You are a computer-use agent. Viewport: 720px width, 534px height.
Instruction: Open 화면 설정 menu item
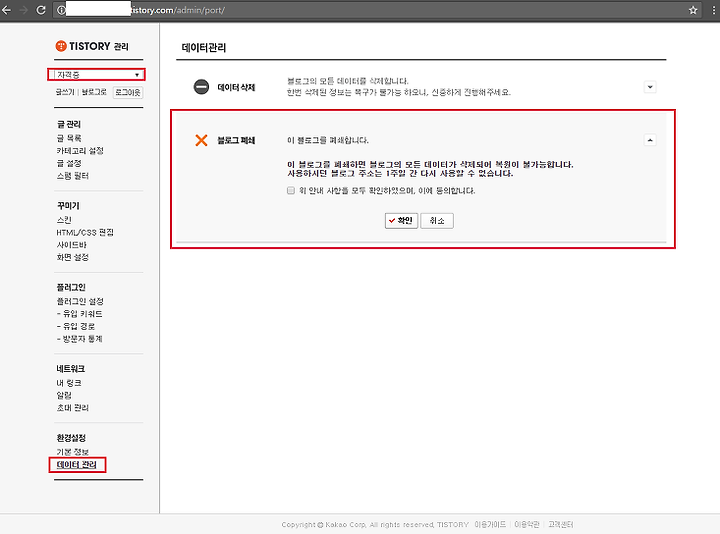point(73,257)
